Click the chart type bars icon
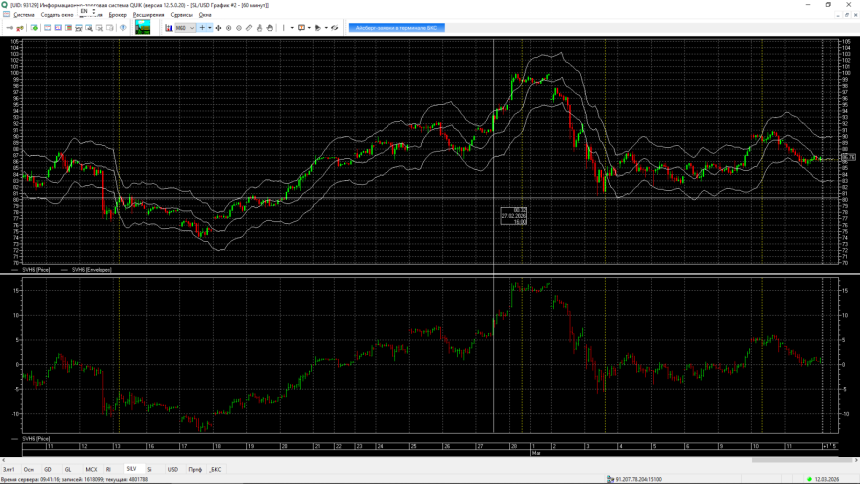Viewport: 860px width, 484px height. (x=169, y=28)
